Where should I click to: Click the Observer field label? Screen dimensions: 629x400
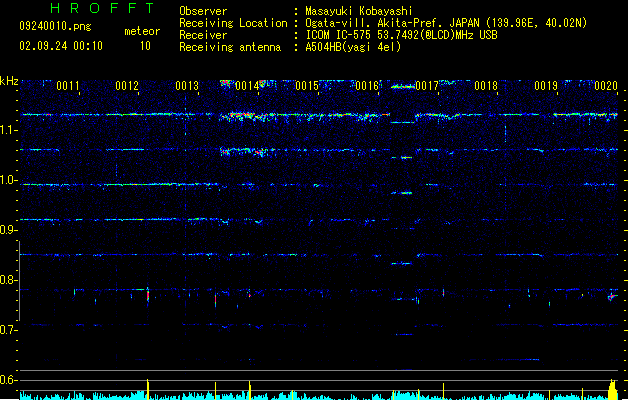pos(203,11)
